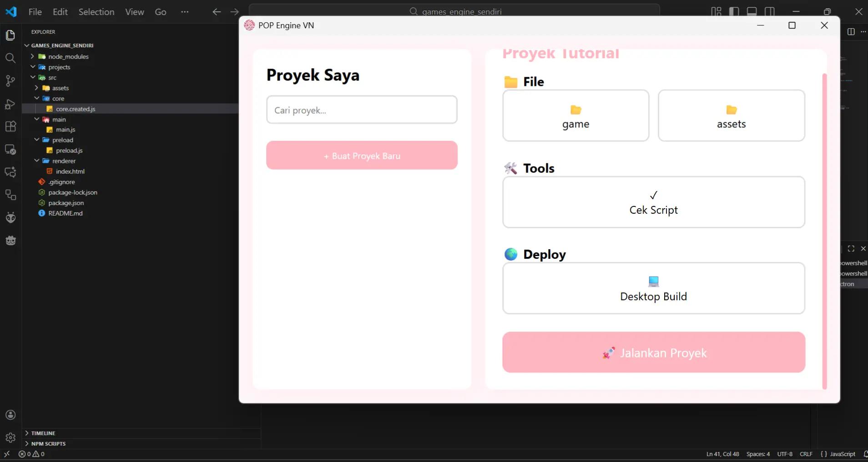Viewport: 868px width, 462px height.
Task: Click the pink project panel scrollbar
Action: (x=824, y=231)
